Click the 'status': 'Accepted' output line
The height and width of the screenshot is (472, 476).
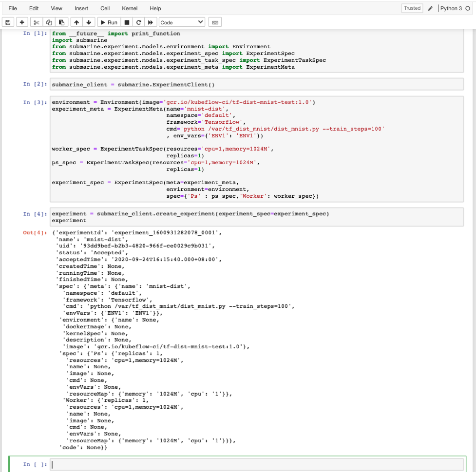[x=92, y=252]
